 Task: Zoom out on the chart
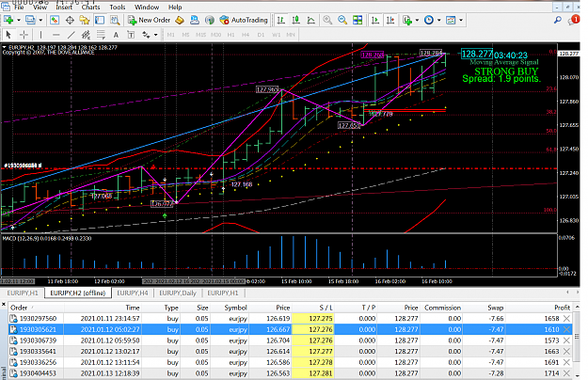[x=342, y=20]
